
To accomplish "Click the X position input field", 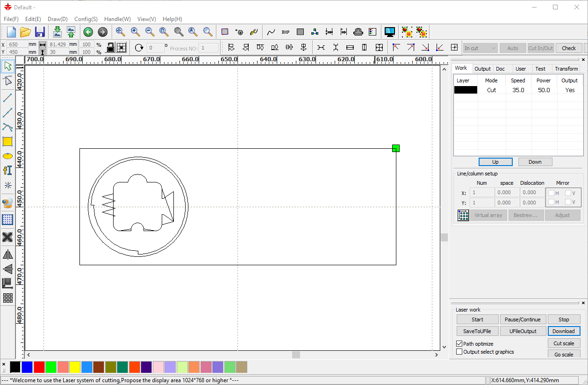I will [x=18, y=44].
